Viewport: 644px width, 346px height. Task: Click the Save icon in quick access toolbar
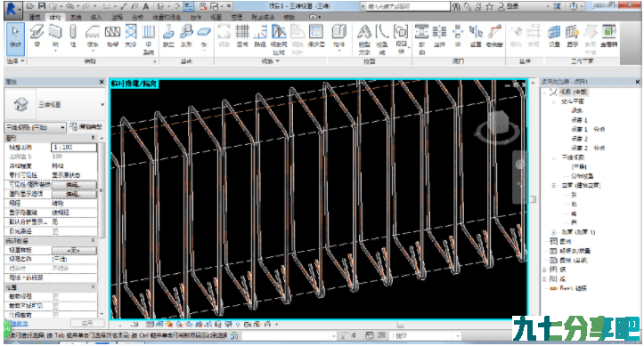(x=42, y=6)
